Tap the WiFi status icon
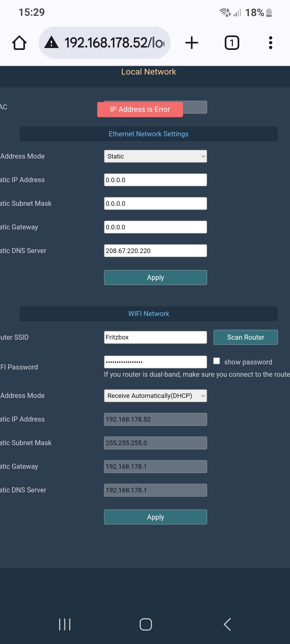Screen dimensions: 290x644 [x=225, y=12]
